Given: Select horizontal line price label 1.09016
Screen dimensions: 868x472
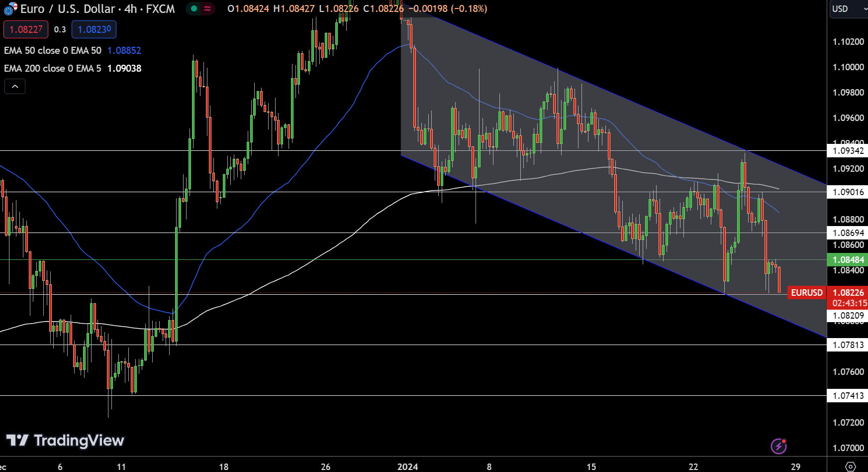Looking at the screenshot, I should pos(848,192).
